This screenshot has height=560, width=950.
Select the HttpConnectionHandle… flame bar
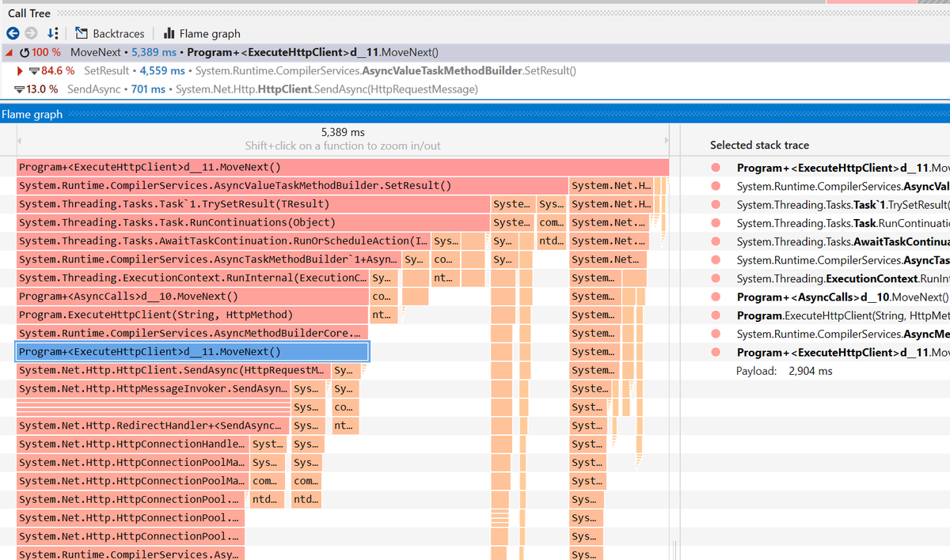click(132, 444)
